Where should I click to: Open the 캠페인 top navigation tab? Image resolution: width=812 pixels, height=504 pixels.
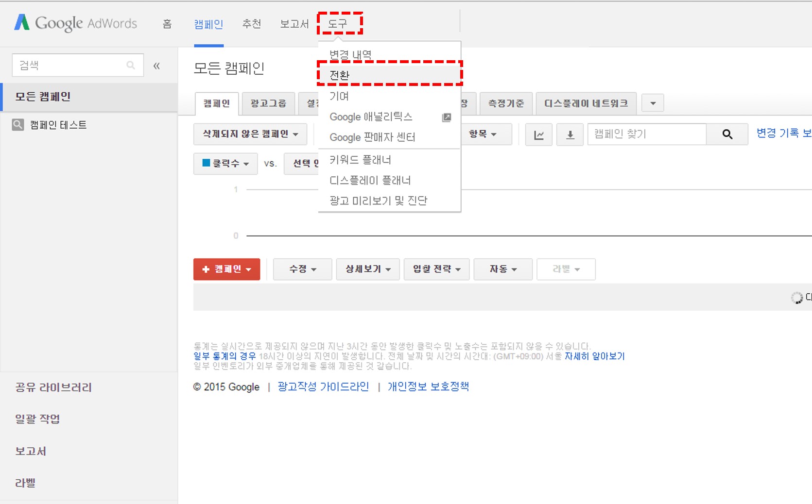click(x=208, y=24)
